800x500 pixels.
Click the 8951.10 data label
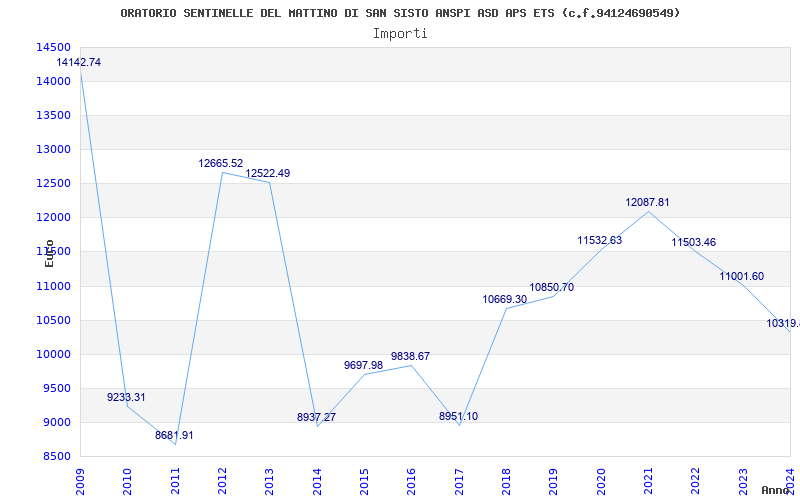pos(458,416)
